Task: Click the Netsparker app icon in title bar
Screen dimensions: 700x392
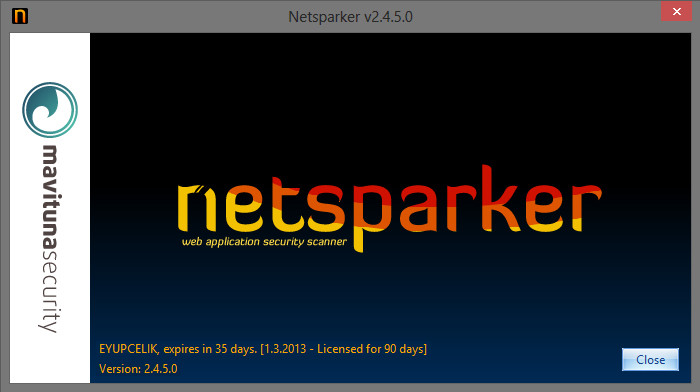Action: [x=20, y=16]
